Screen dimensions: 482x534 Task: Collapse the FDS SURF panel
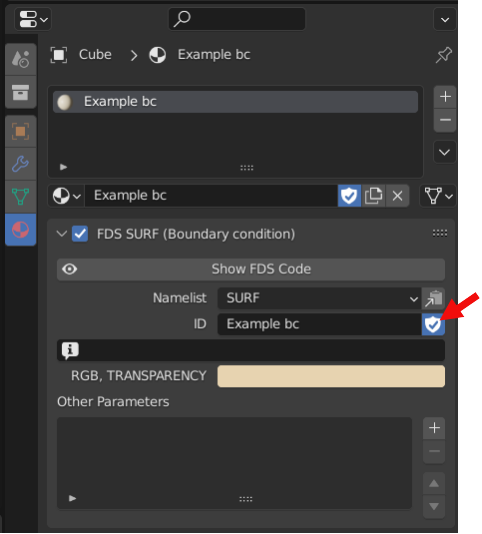[62, 234]
